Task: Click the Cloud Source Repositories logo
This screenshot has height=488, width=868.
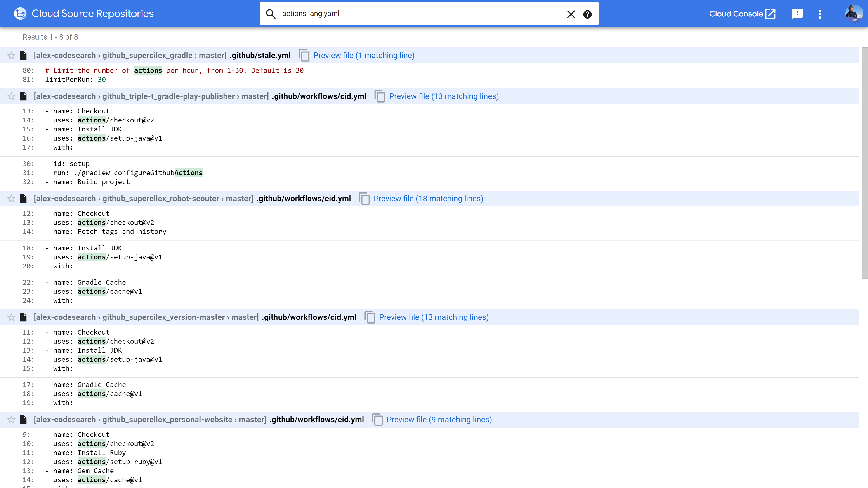Action: point(20,14)
